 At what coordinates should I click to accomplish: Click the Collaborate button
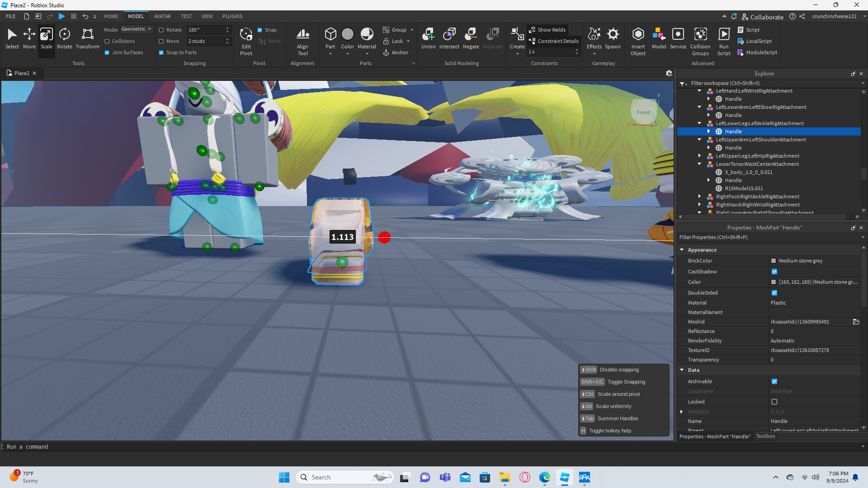pyautogui.click(x=763, y=17)
